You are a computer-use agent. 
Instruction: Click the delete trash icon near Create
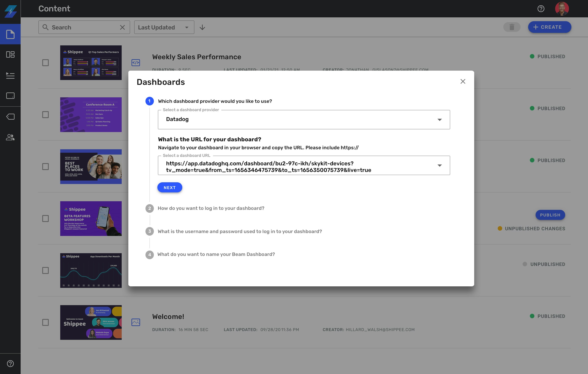click(x=512, y=27)
